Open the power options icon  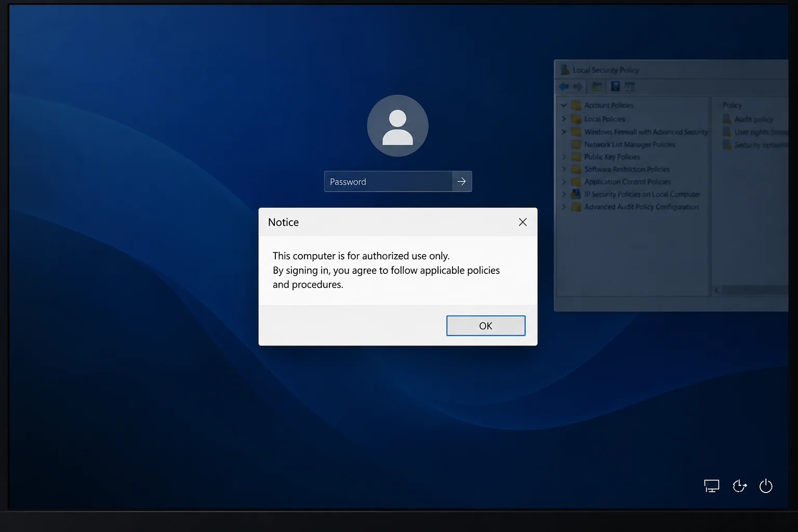pos(766,486)
